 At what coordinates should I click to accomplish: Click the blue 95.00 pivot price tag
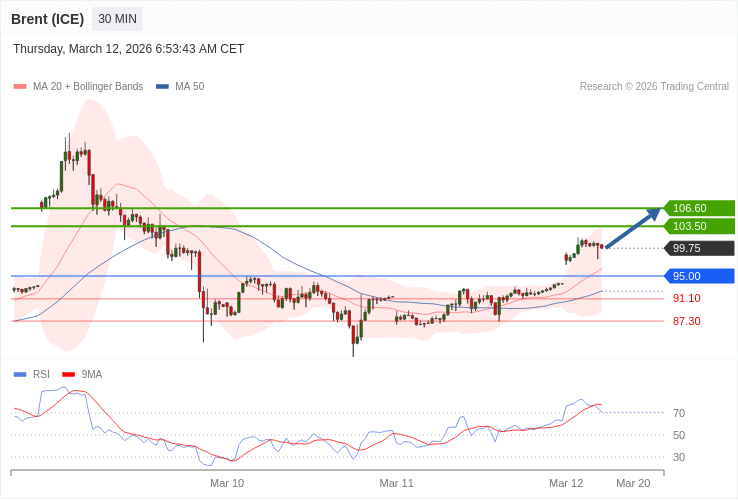point(699,276)
